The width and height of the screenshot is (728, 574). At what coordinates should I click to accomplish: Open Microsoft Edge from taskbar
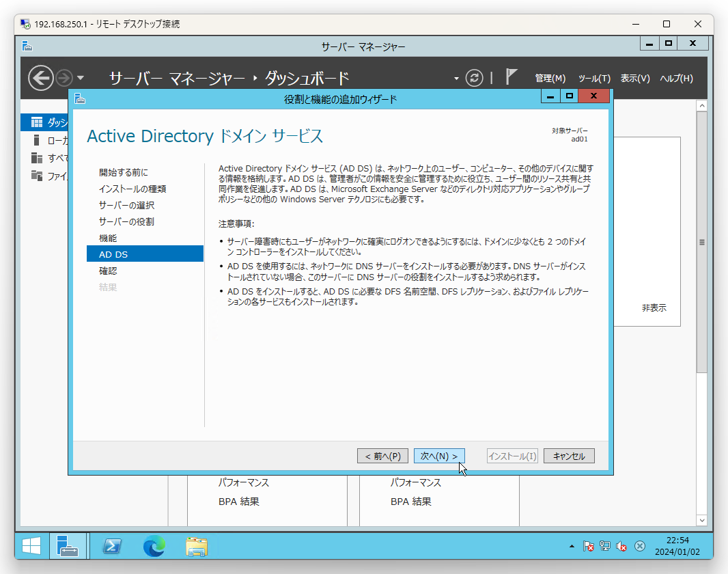point(154,546)
